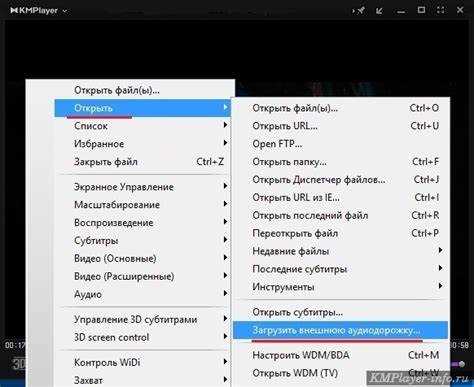Minimize the KMPlayer window
The height and width of the screenshot is (387, 474).
(x=401, y=11)
